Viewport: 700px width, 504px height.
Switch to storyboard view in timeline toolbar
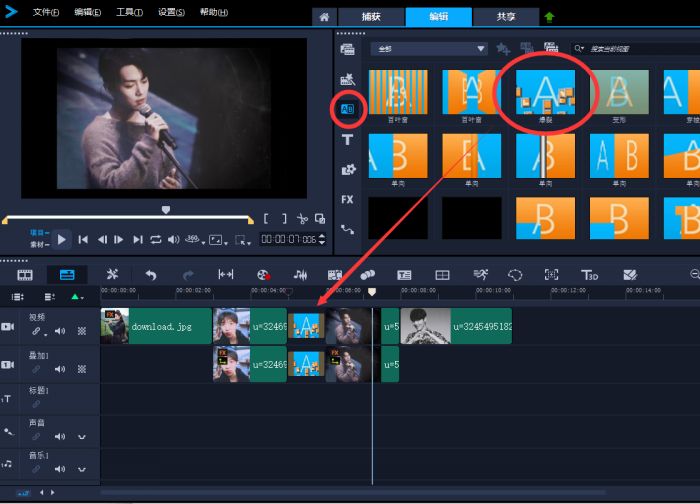tap(25, 274)
